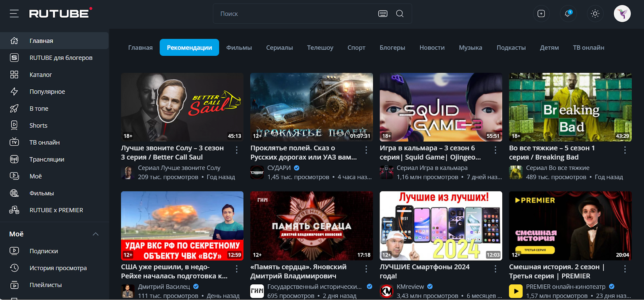Click the Подписки icon in sidebar

[14, 251]
